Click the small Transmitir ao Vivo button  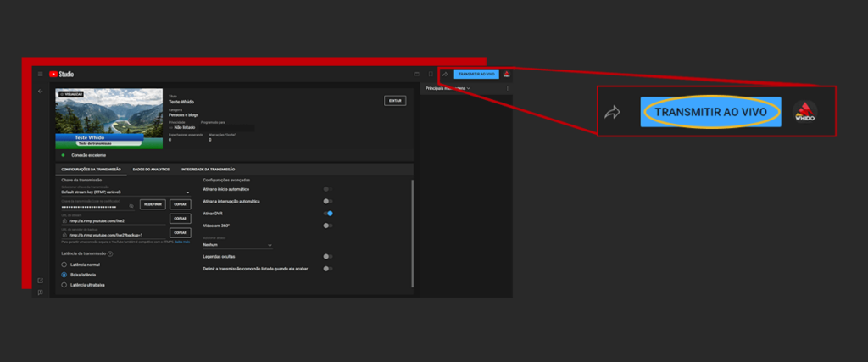pos(476,74)
